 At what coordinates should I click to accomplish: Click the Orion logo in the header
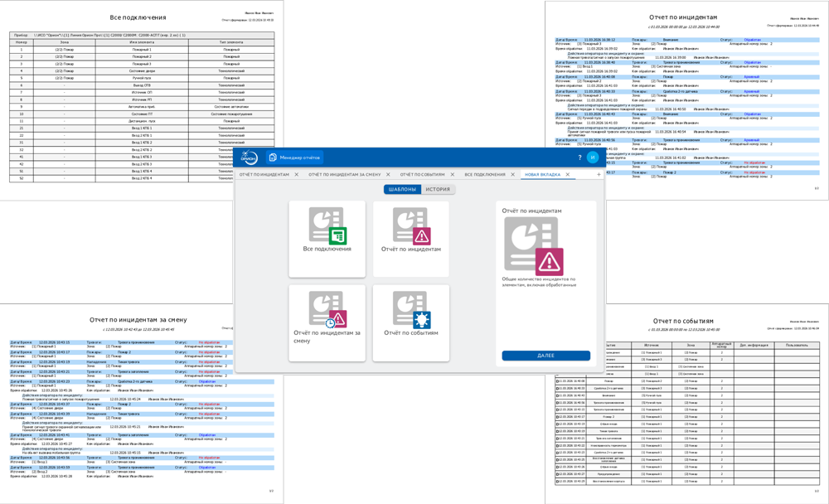pos(250,157)
